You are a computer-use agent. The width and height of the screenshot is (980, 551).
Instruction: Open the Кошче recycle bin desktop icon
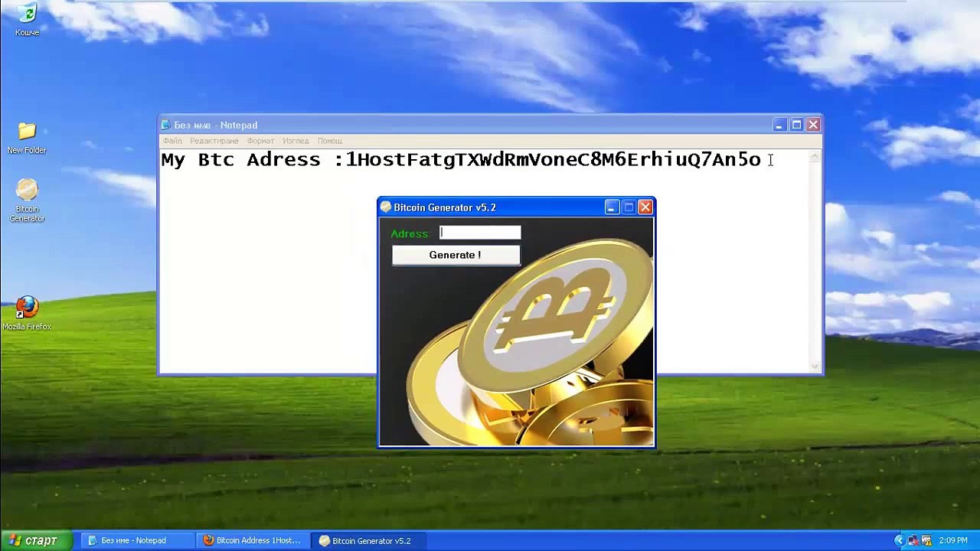click(27, 20)
